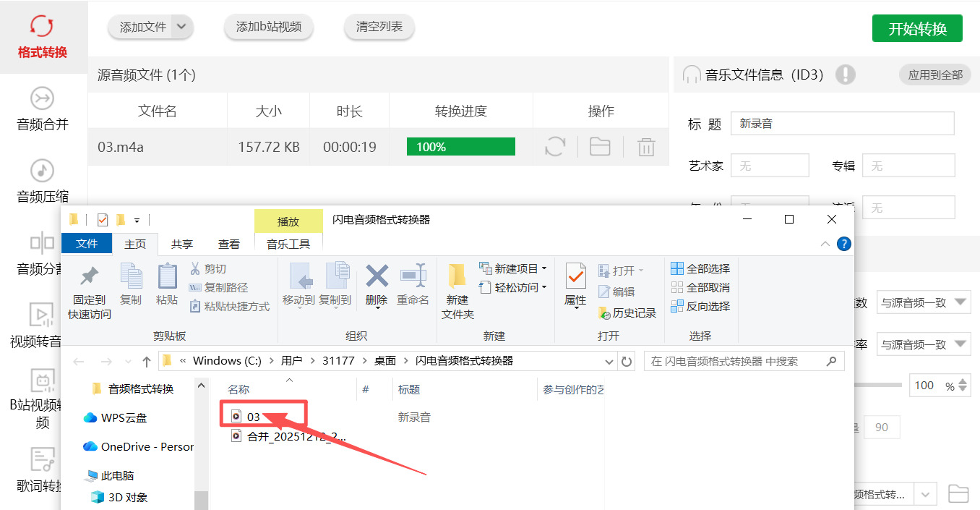The image size is (980, 510).
Task: Open 此电脑 in the navigation pane
Action: 109,475
